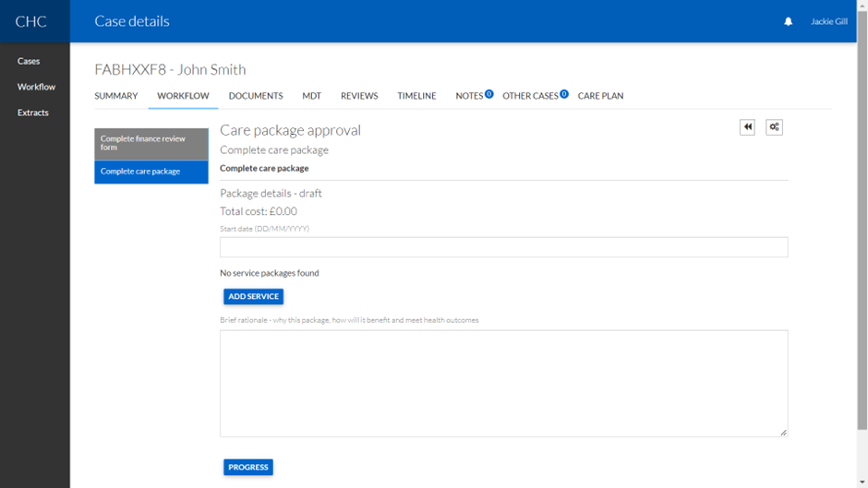This screenshot has width=868, height=488.
Task: Open the MDT tab
Action: pos(311,96)
